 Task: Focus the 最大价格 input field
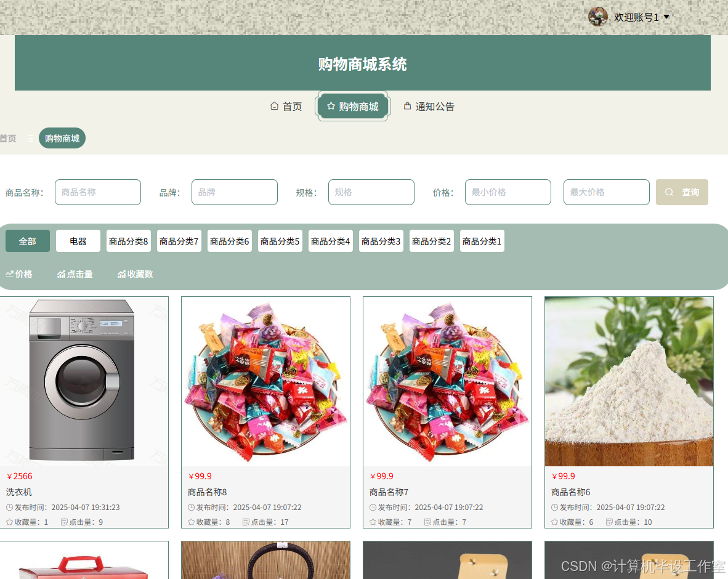click(x=606, y=192)
